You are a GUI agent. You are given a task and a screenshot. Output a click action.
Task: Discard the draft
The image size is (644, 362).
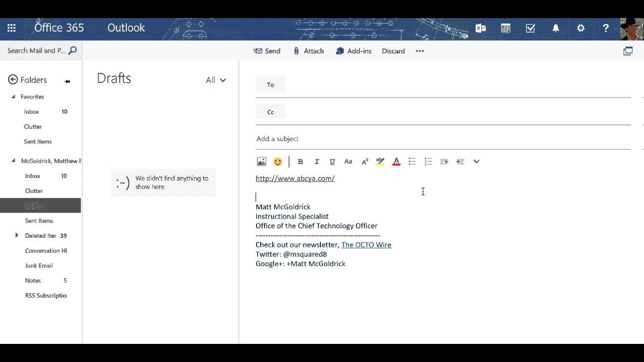pos(393,51)
